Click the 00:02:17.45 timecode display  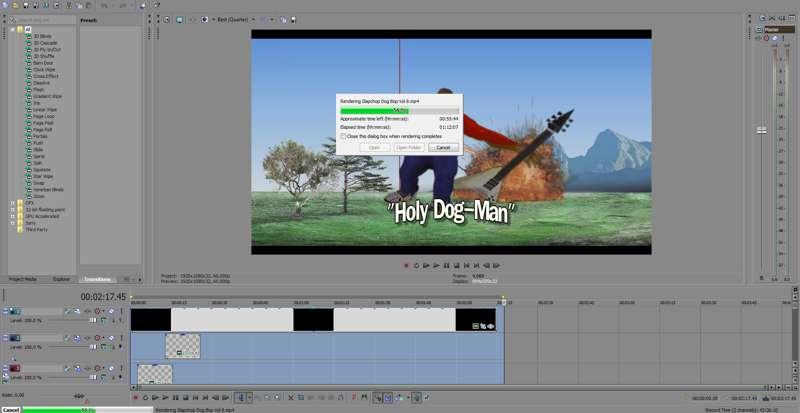[103, 297]
